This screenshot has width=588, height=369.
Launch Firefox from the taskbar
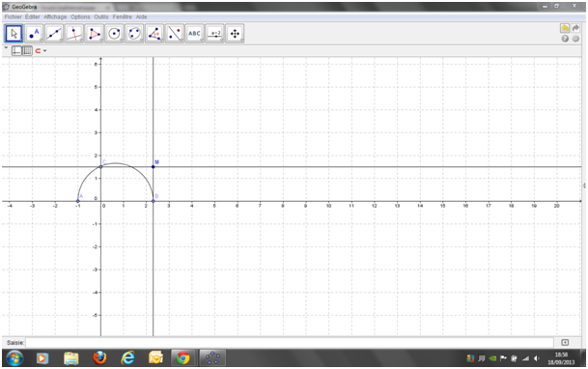coord(99,358)
